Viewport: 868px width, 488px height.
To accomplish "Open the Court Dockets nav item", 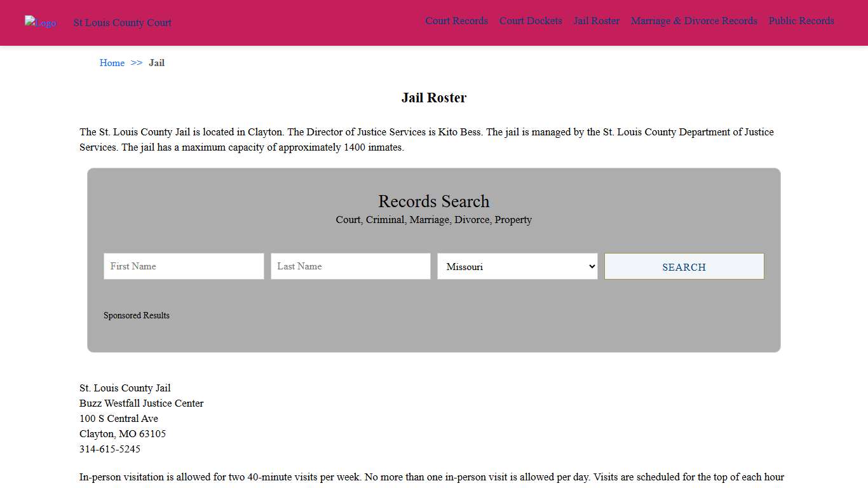I will (531, 21).
